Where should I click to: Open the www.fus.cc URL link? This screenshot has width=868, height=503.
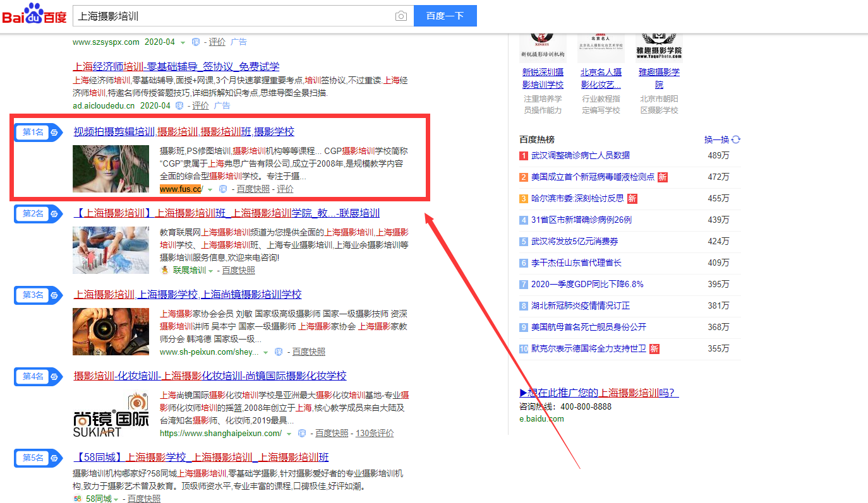[x=181, y=189]
